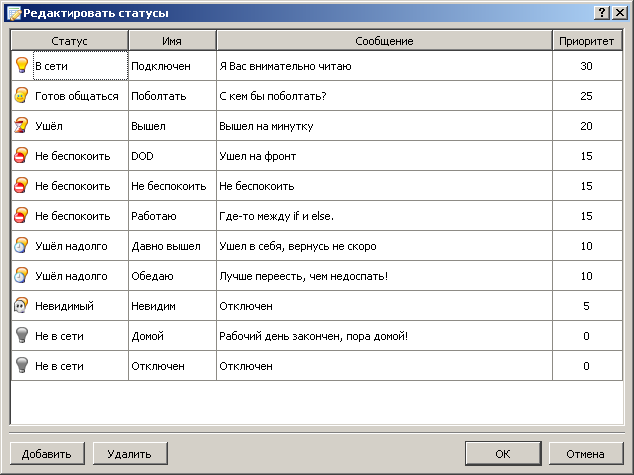Screen dimensions: 634x475
Task: Select priority cell with value 30
Action: click(587, 66)
